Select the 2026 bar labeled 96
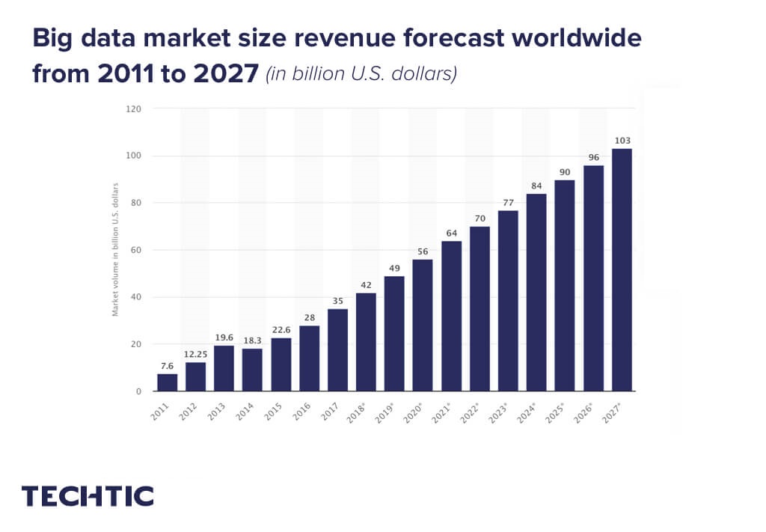This screenshot has width=766, height=532. click(593, 278)
